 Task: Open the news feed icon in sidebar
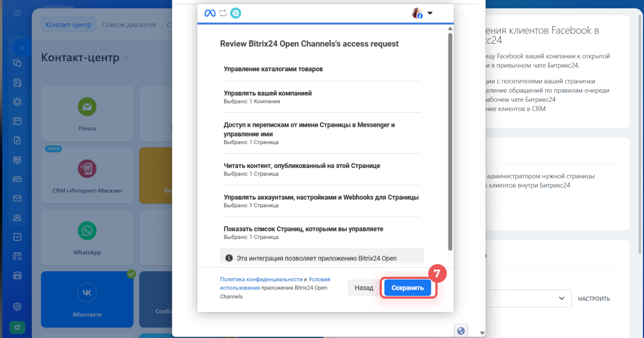click(17, 83)
